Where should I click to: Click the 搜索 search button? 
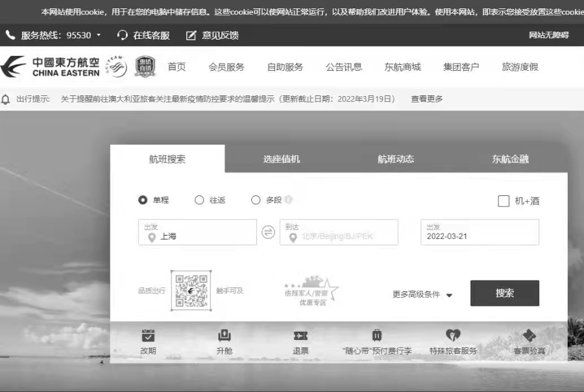pos(504,293)
